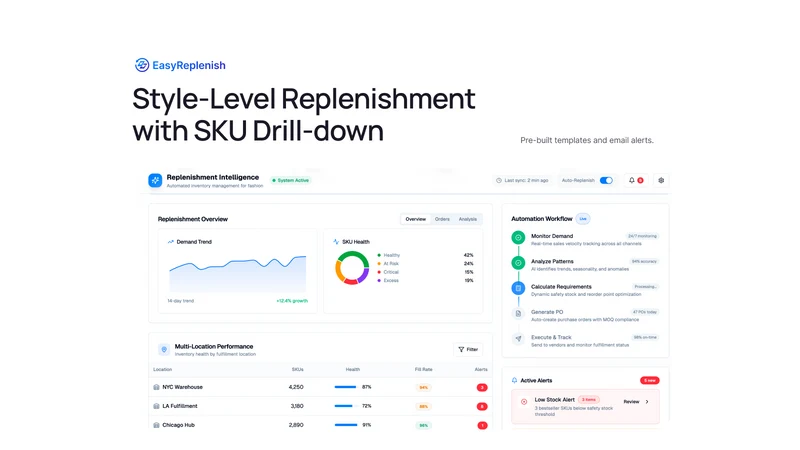Click the Multi-Location Performance pin icon
Screen dimensions: 800x450
[164, 349]
